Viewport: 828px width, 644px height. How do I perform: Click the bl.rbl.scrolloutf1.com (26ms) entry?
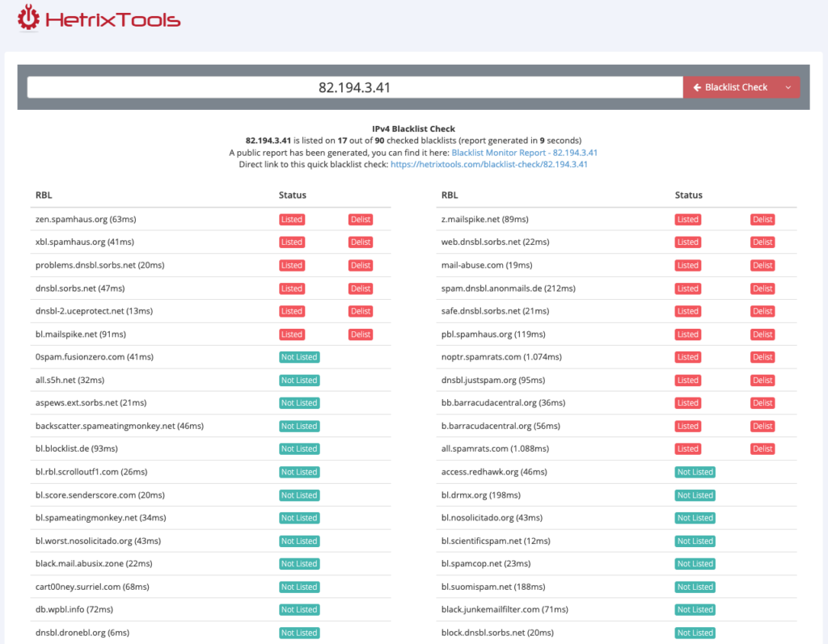click(x=91, y=472)
